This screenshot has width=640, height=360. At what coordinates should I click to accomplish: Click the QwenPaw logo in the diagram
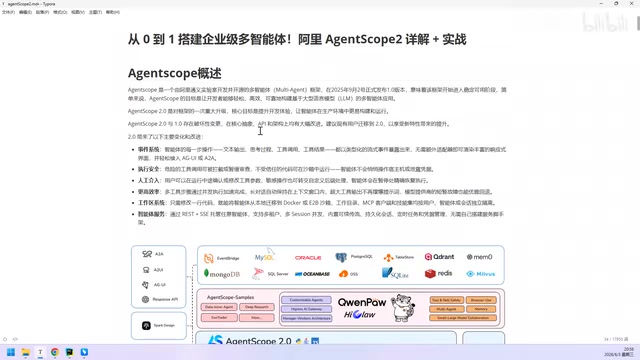(362, 302)
